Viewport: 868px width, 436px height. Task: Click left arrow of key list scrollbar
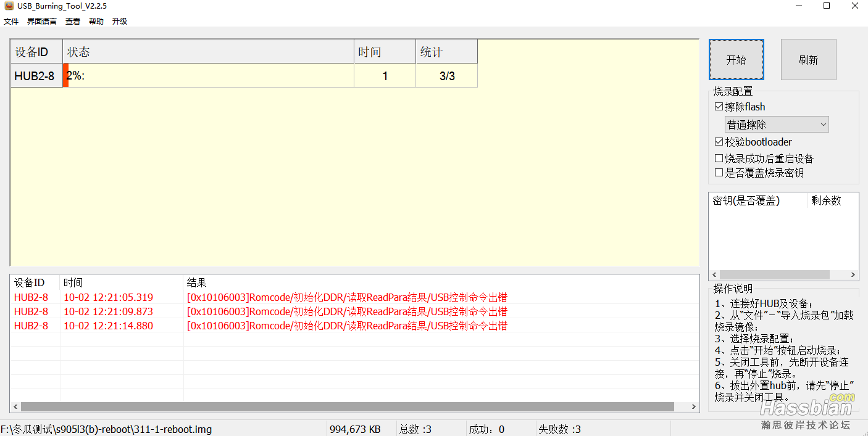click(x=715, y=275)
